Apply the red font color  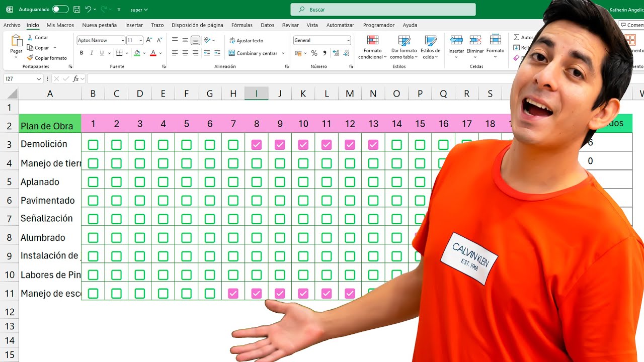[x=153, y=53]
